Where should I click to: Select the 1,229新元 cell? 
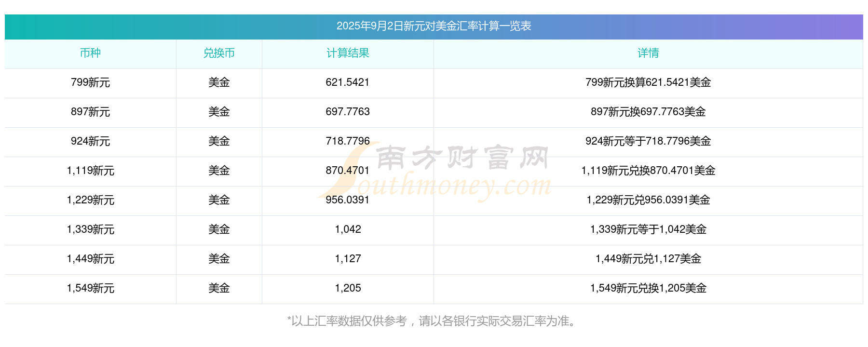tap(90, 200)
